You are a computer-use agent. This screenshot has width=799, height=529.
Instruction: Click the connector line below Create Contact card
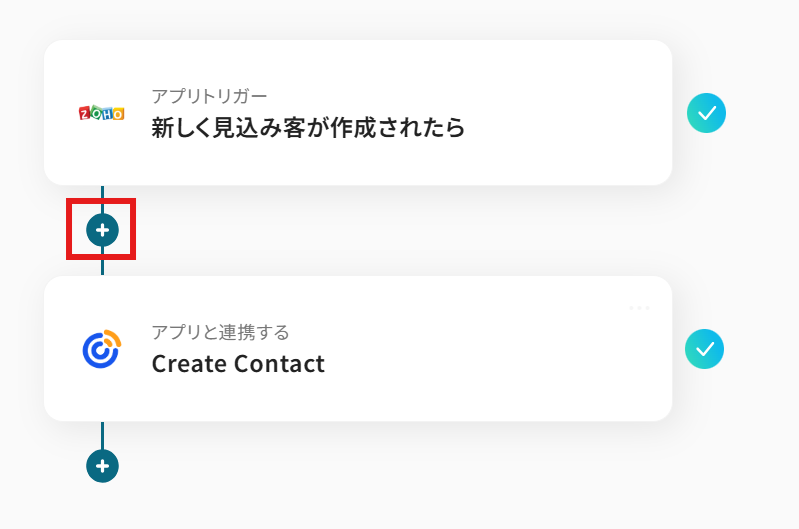click(102, 435)
